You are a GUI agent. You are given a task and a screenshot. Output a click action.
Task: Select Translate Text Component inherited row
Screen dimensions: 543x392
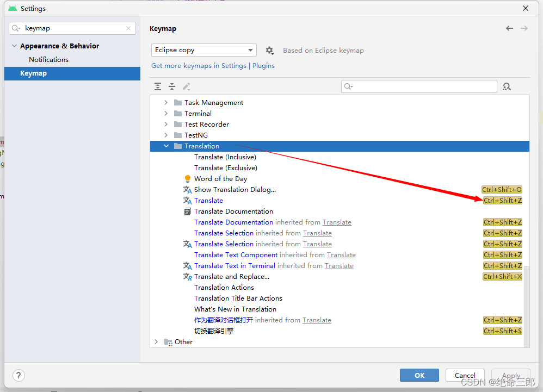pyautogui.click(x=275, y=255)
